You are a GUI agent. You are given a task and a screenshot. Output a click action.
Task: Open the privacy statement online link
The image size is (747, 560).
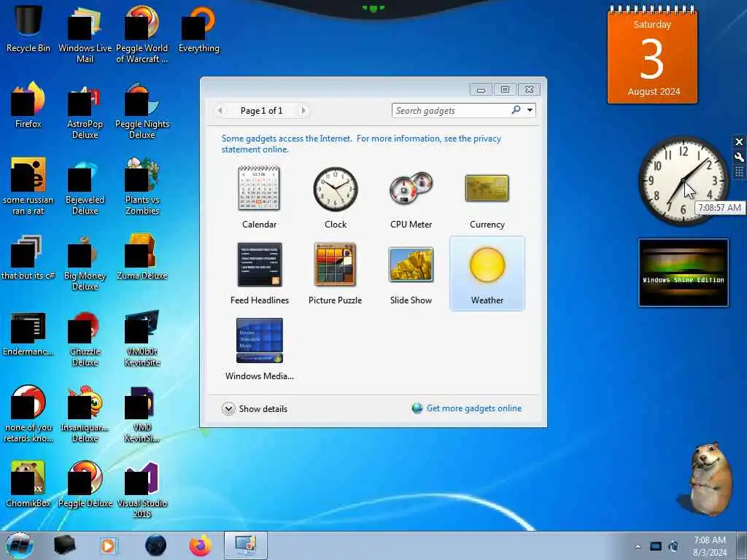(361, 144)
